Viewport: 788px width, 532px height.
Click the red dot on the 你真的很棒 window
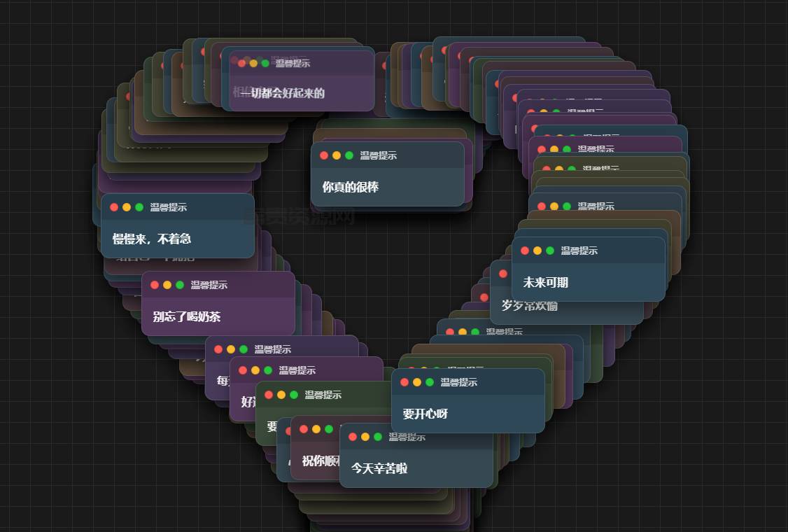click(x=324, y=155)
